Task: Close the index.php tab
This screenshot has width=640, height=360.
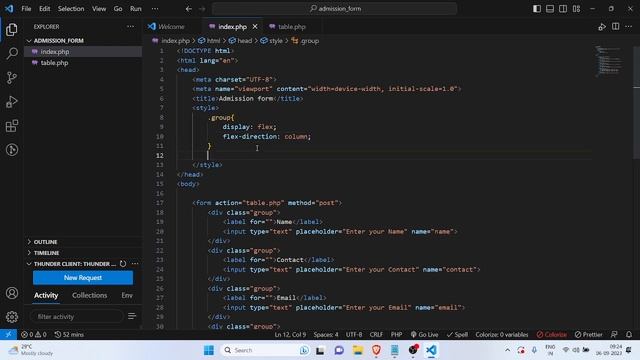Action: click(255, 27)
